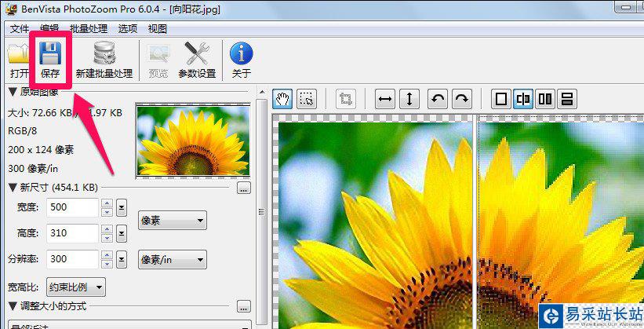Decrease resolution with the down spinner
644x329 pixels.
(107, 264)
